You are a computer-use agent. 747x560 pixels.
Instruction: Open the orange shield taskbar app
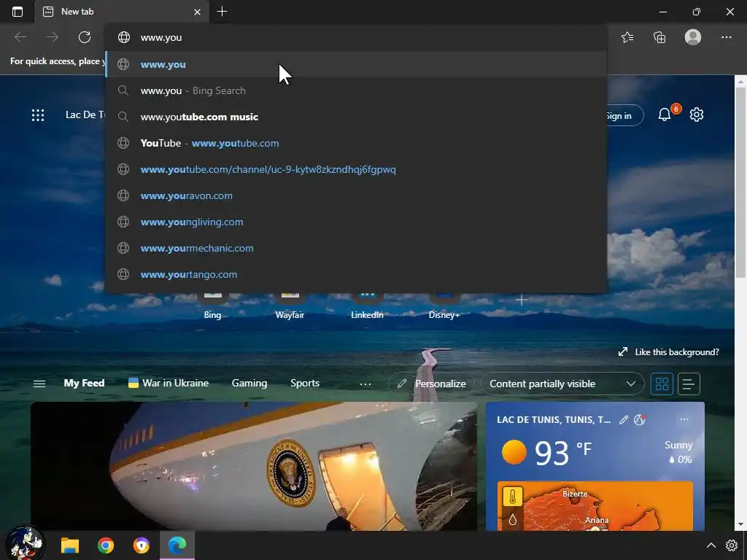pyautogui.click(x=141, y=545)
